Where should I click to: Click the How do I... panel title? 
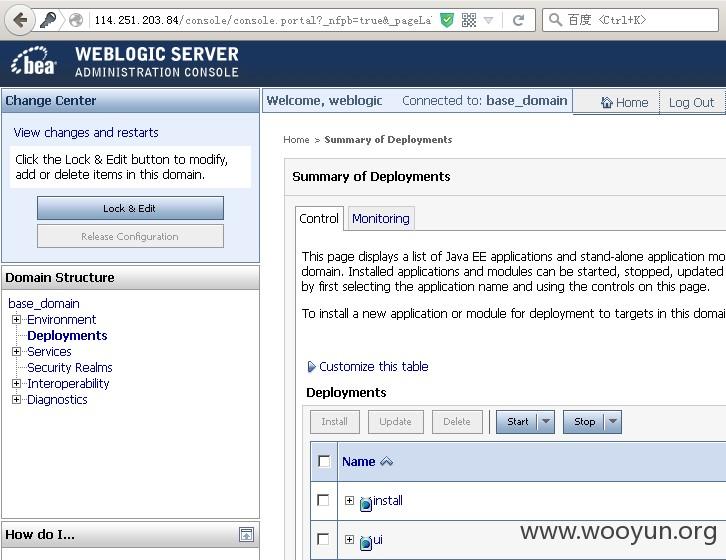(40, 535)
